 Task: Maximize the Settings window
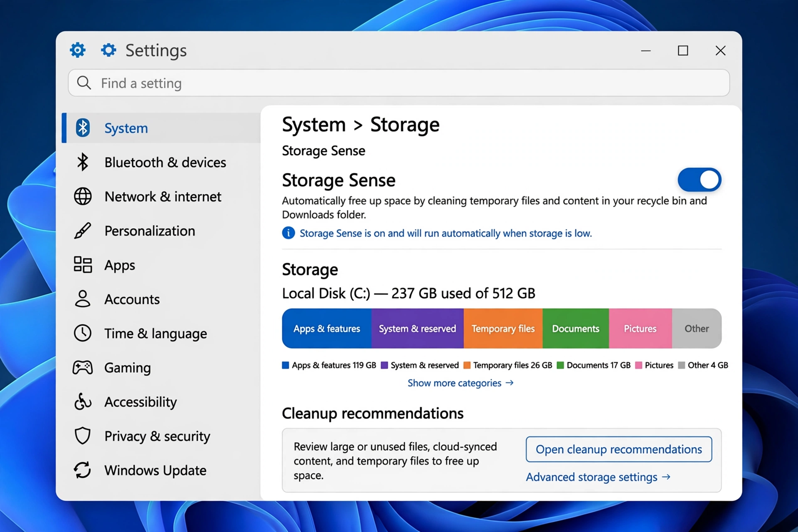(x=683, y=51)
